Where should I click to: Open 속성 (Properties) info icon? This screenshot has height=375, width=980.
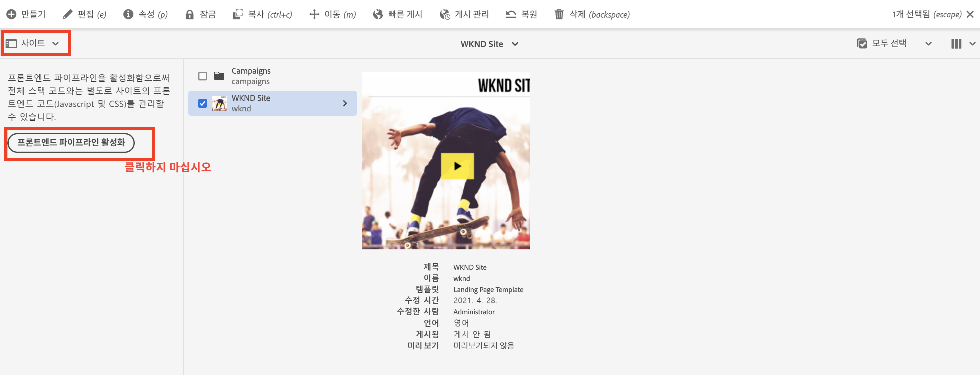point(128,15)
